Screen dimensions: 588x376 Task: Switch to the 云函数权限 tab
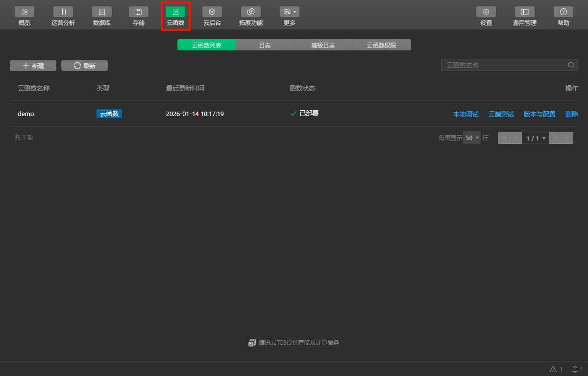point(381,45)
